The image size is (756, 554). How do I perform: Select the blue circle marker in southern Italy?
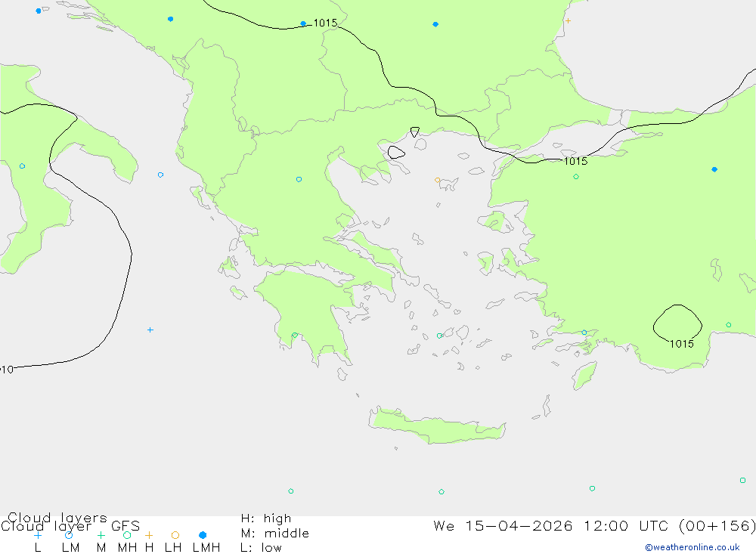pyautogui.click(x=22, y=166)
